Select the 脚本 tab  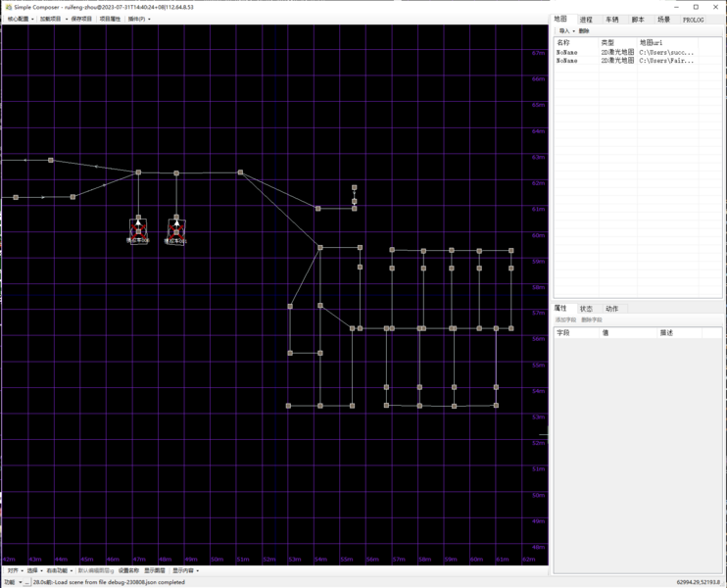pyautogui.click(x=638, y=20)
